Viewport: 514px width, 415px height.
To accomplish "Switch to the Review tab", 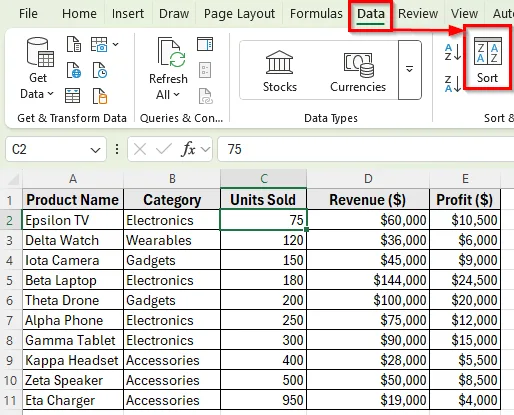I will pyautogui.click(x=418, y=14).
